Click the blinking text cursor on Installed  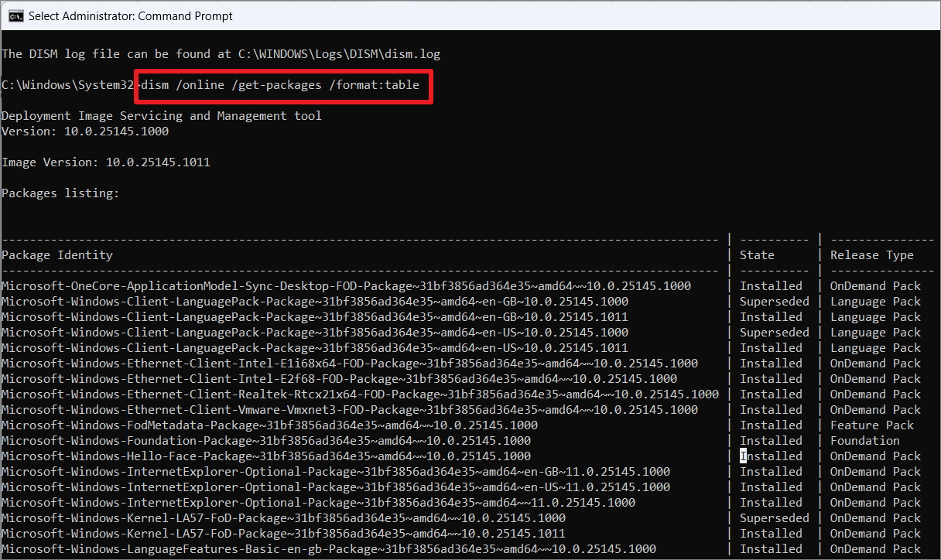click(x=744, y=456)
